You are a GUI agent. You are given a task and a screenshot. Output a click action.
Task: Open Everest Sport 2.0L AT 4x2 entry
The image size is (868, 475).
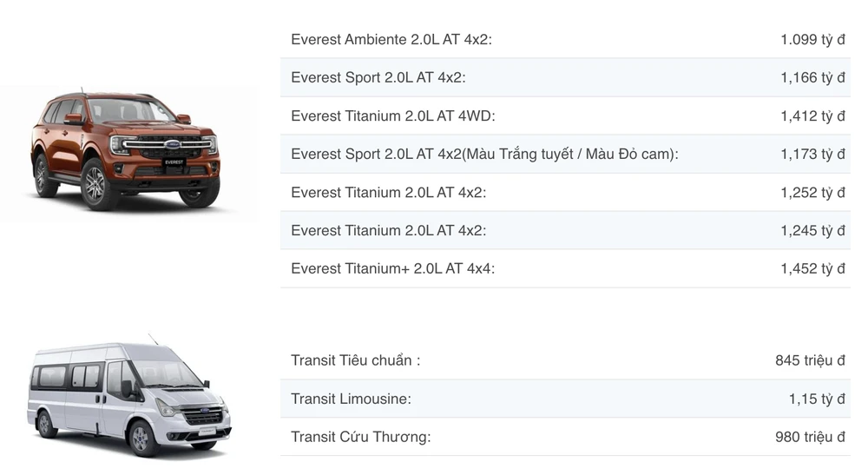coord(378,77)
